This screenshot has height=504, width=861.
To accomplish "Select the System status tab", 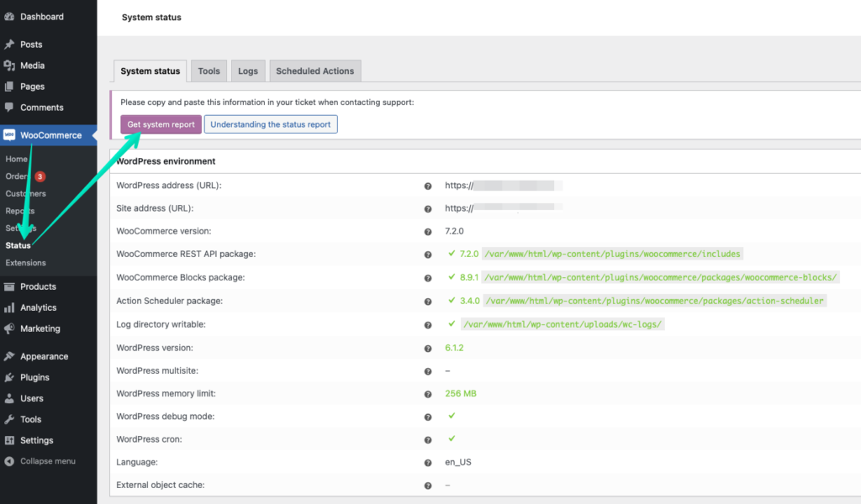I will (150, 71).
